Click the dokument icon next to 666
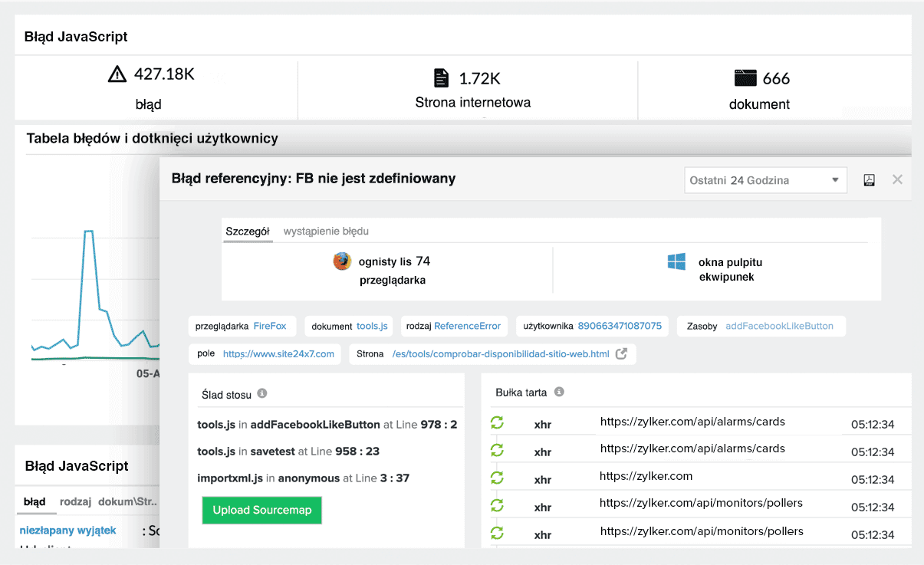Viewport: 924px width, 565px height. pyautogui.click(x=745, y=77)
